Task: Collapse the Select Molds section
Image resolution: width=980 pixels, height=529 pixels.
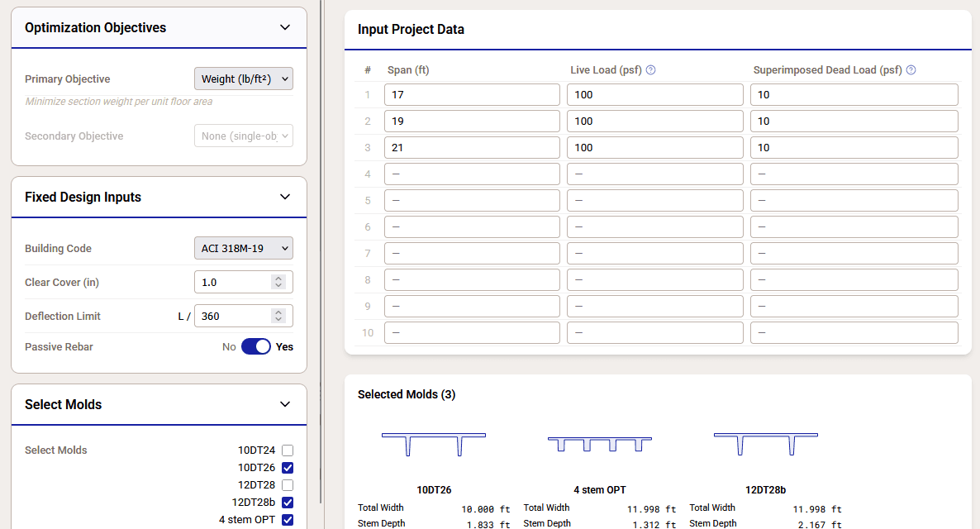Action: pyautogui.click(x=284, y=404)
